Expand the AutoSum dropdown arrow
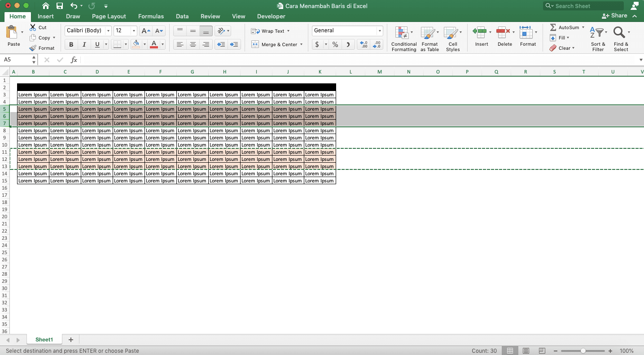Viewport: 644px width, 355px height. click(583, 27)
